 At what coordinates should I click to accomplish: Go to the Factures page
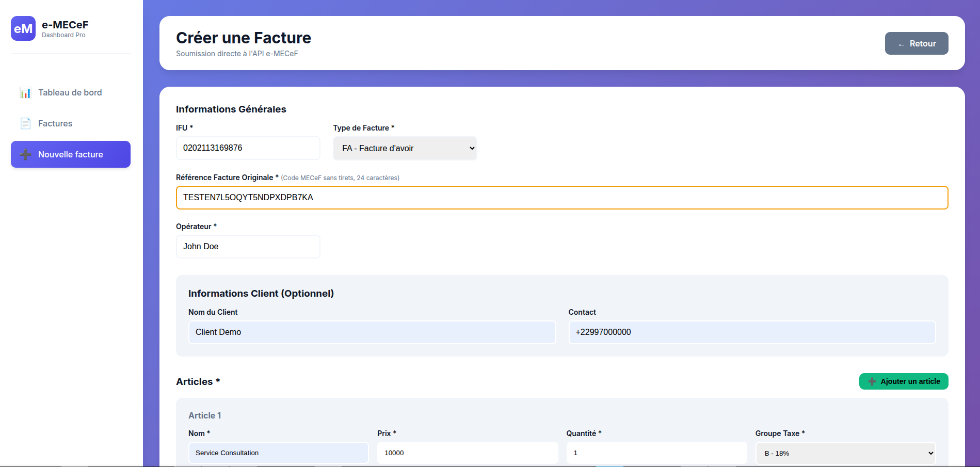click(55, 124)
